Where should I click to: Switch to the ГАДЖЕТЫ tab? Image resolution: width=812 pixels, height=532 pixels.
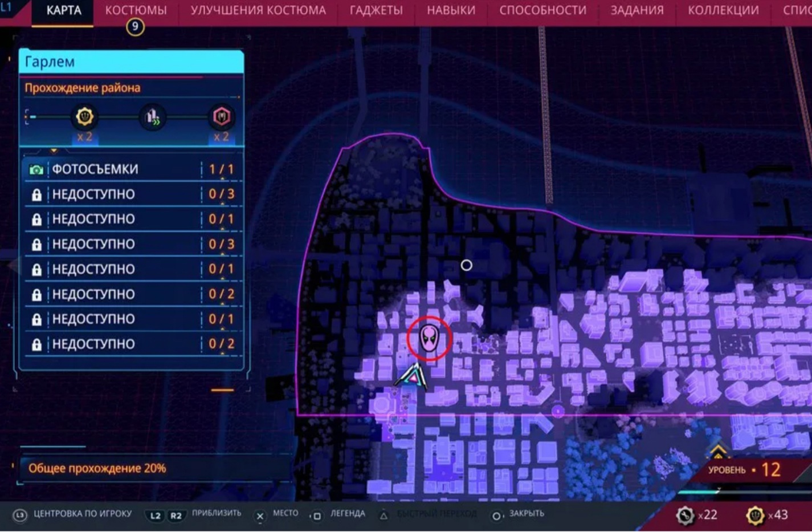376,10
